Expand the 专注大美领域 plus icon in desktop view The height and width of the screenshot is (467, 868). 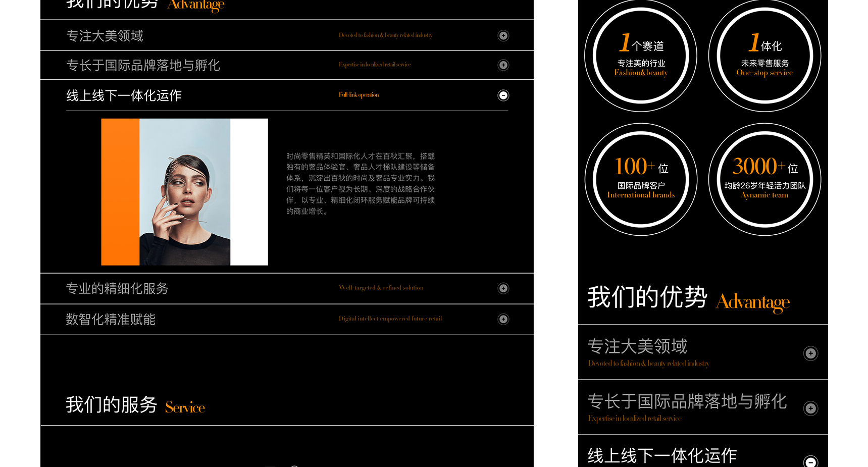point(503,36)
